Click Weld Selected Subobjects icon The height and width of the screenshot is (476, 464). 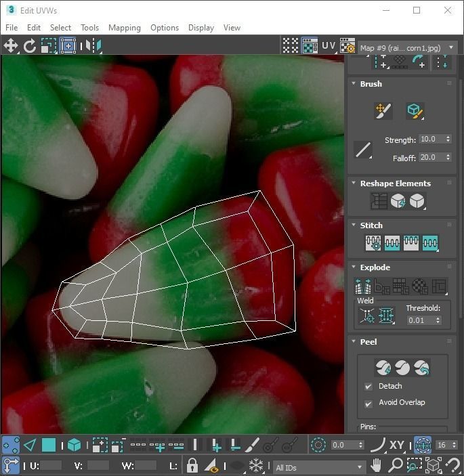[x=386, y=316]
